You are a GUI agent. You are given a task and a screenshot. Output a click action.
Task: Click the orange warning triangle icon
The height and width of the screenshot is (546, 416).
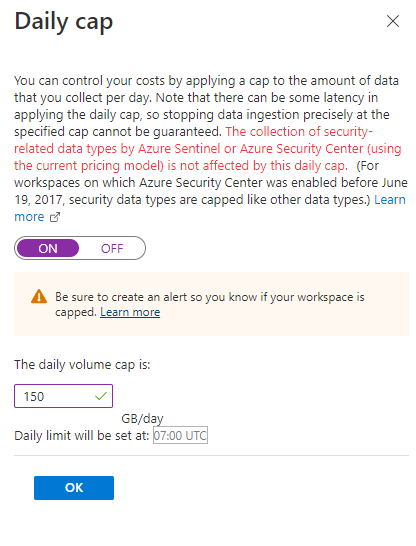(x=39, y=297)
